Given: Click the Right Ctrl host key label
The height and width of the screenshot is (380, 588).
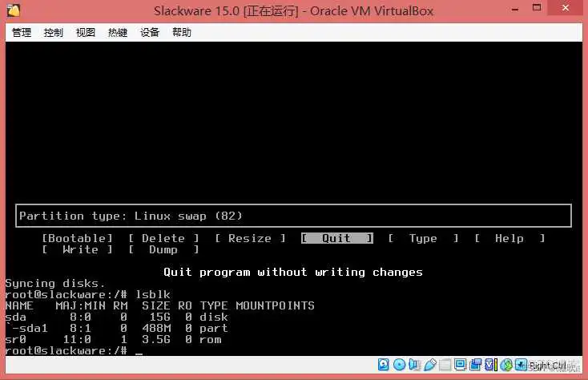Looking at the screenshot, I should tap(547, 365).
